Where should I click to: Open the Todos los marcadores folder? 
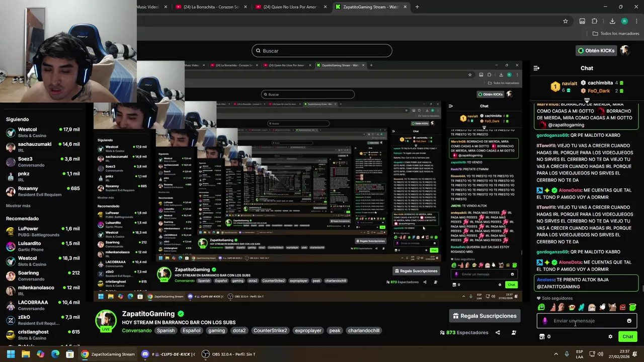point(616,34)
